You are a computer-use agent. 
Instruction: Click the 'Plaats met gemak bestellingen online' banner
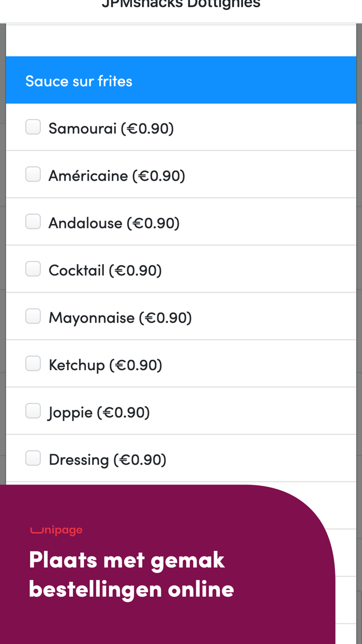(x=131, y=575)
